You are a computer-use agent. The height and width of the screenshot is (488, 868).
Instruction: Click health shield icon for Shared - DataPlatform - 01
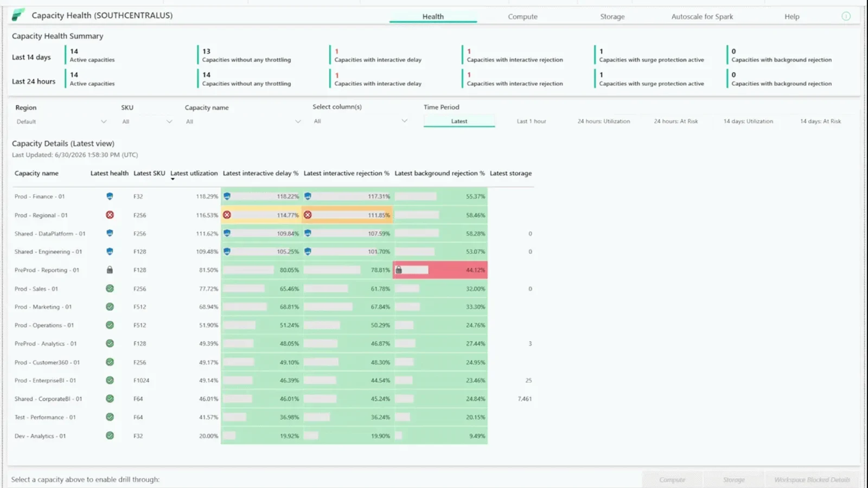tap(110, 233)
